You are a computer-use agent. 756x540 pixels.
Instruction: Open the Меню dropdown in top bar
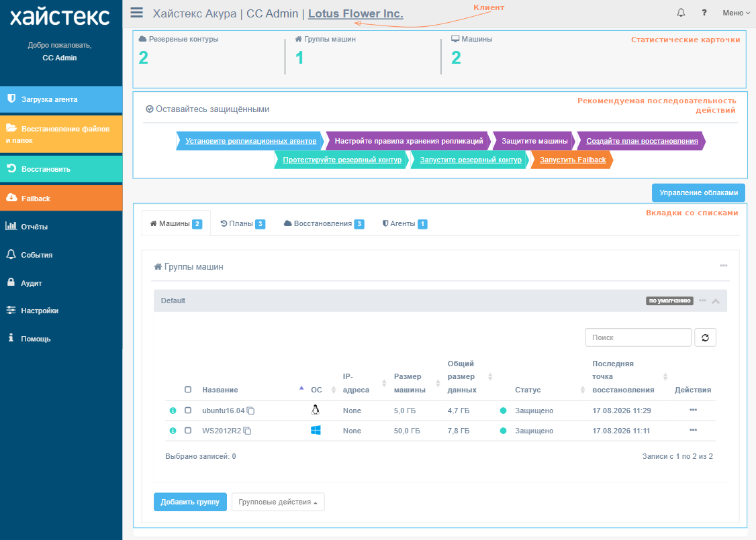(x=736, y=13)
